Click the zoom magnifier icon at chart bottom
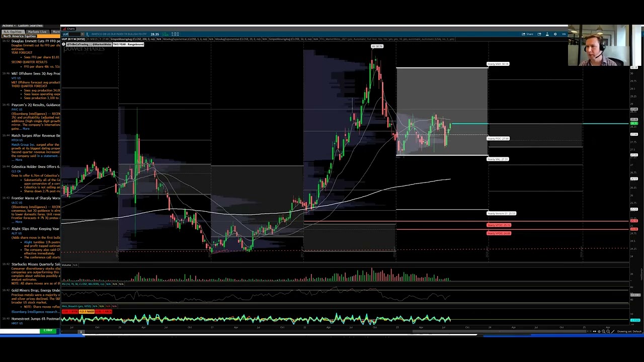Image resolution: width=644 pixels, height=362 pixels. 603,331
